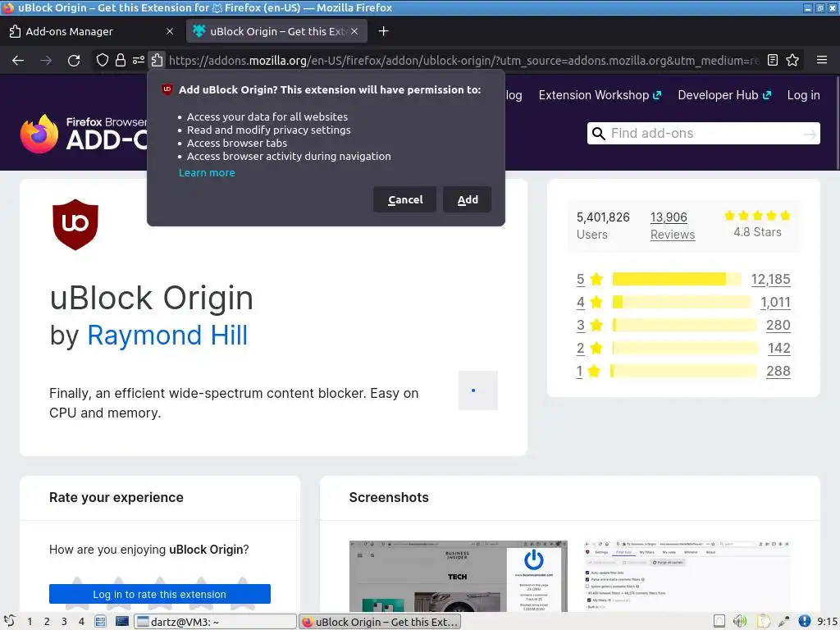840x630 pixels.
Task: Open the tracking protection shield icon
Action: pyautogui.click(x=103, y=60)
